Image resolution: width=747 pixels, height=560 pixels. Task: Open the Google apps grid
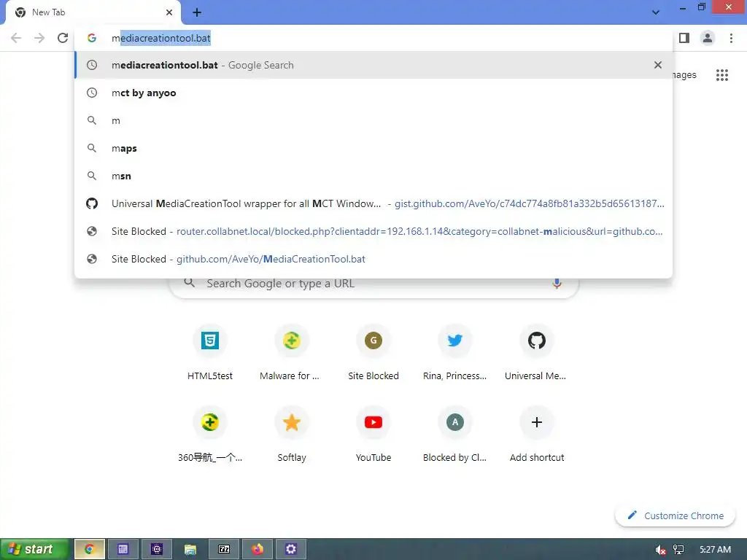click(721, 75)
